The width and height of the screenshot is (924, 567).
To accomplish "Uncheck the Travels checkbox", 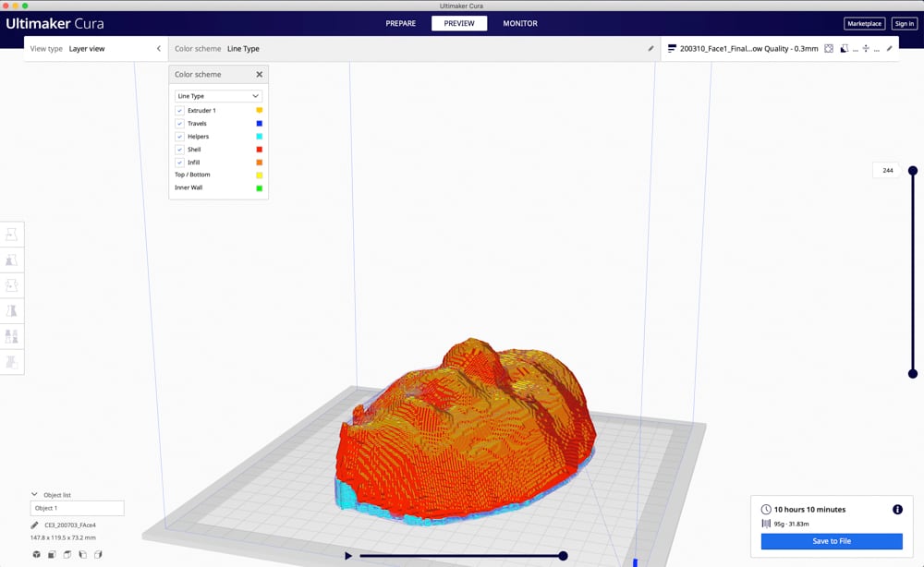I will pos(179,124).
